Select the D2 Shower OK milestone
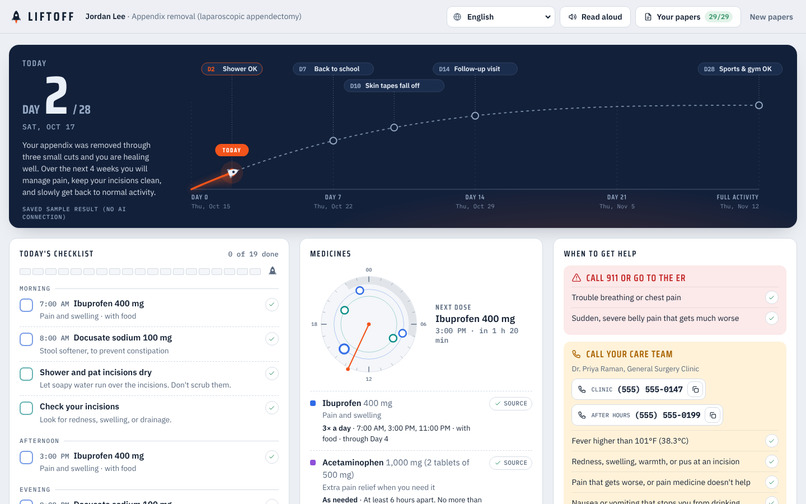The image size is (806, 504). click(232, 69)
